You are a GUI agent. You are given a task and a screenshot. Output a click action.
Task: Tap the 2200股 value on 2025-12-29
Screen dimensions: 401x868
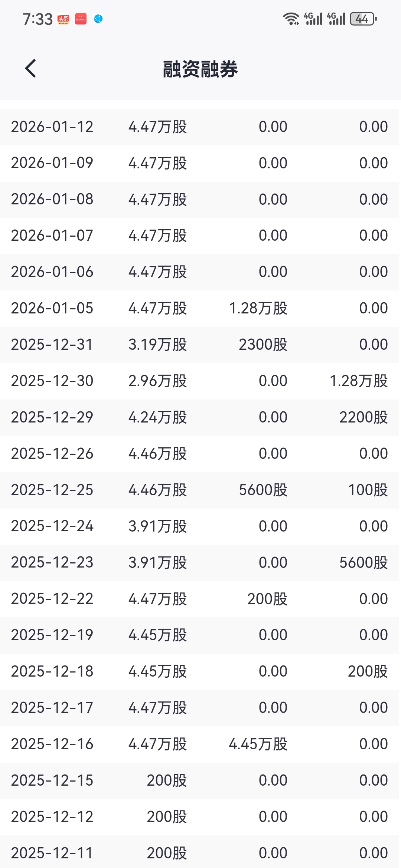point(363,417)
